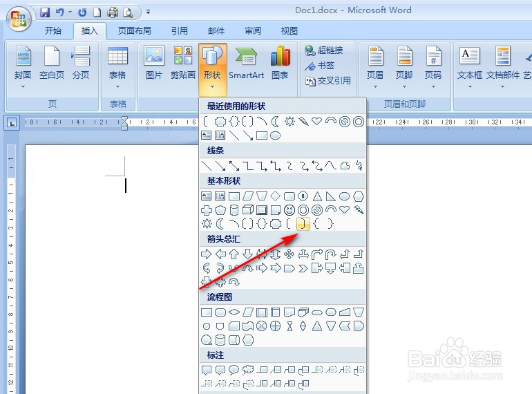Choose the quad arrow in 箭头总汇
Viewport: 532px width, 394px height.
coord(289,254)
